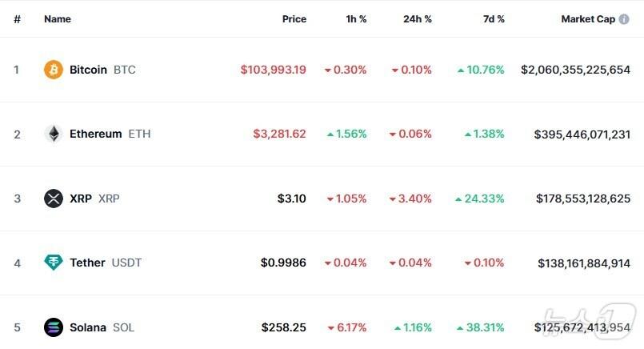Image resolution: width=644 pixels, height=349 pixels.
Task: Click the Solana logo icon
Action: [54, 327]
